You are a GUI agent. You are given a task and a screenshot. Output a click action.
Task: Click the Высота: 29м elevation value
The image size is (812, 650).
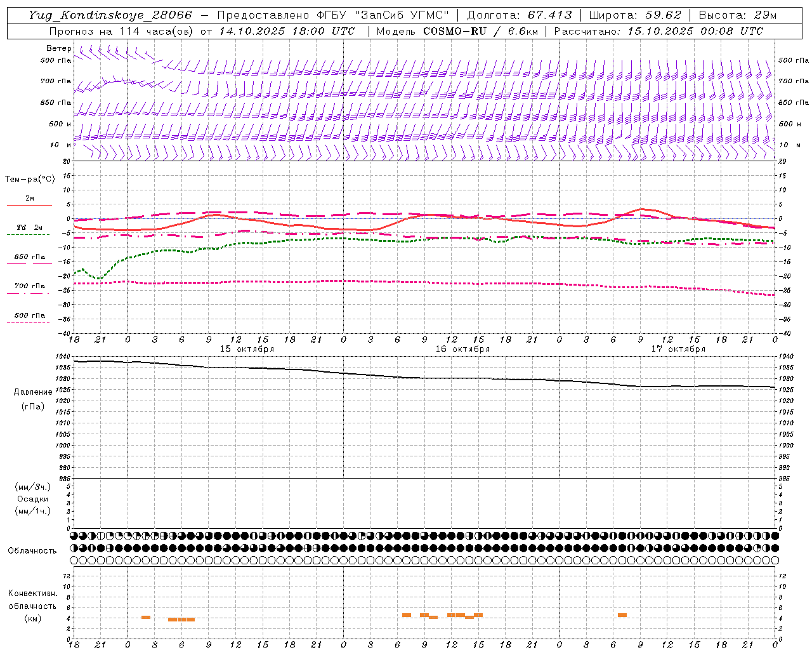tap(738, 15)
